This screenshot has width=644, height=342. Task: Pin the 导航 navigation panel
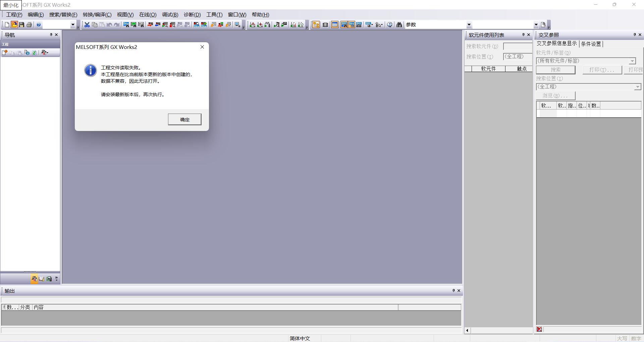[x=51, y=35]
